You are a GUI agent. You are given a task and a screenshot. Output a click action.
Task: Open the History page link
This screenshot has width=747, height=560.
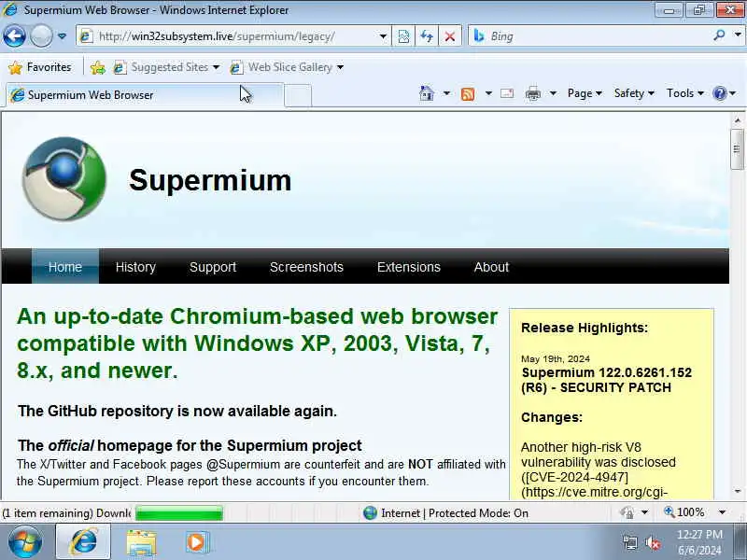(135, 267)
